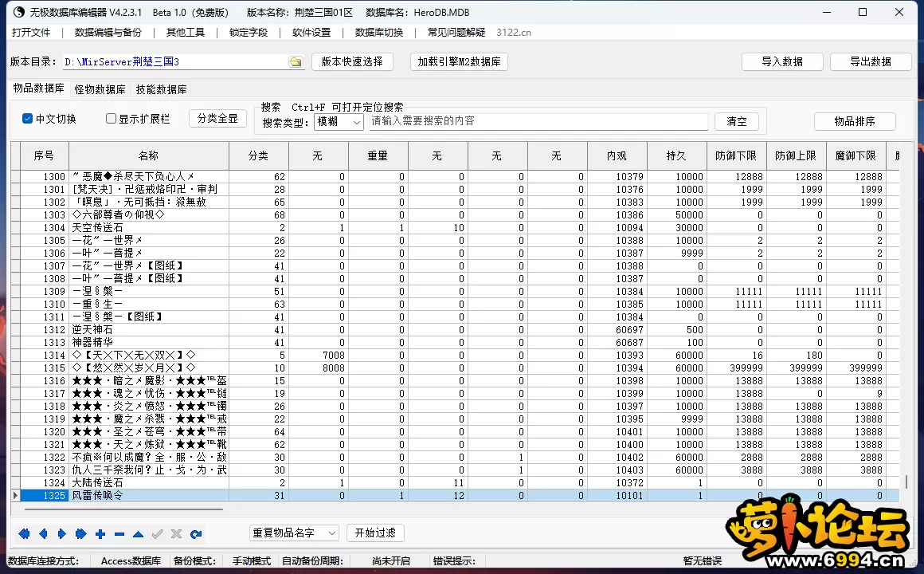Click the post edit checkmark icon
This screenshot has width=924, height=574.
[158, 534]
